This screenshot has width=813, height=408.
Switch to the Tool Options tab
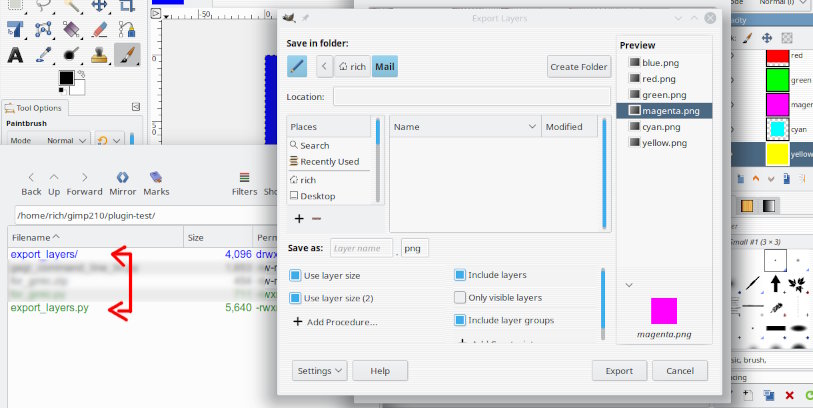coord(34,108)
